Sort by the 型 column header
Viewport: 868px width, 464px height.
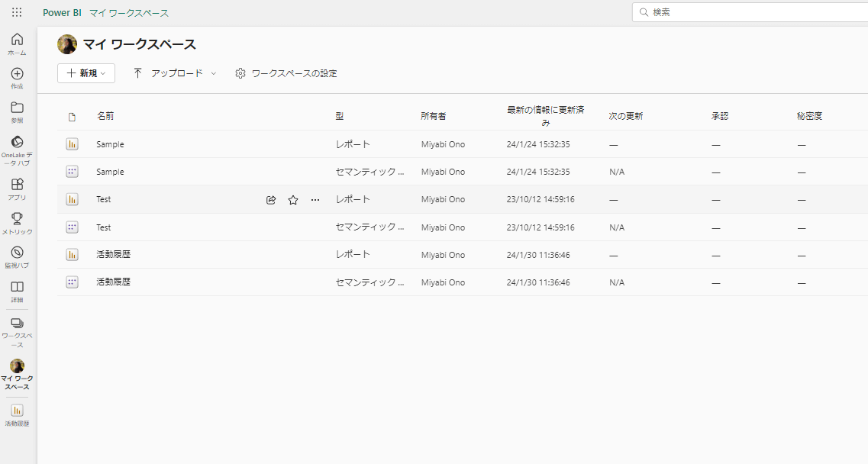coord(340,116)
